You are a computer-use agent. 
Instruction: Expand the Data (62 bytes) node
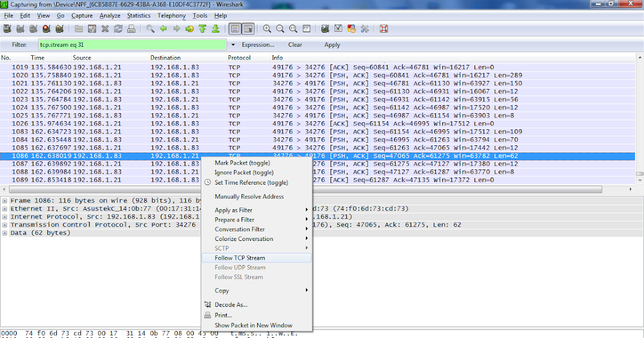pyautogui.click(x=5, y=233)
